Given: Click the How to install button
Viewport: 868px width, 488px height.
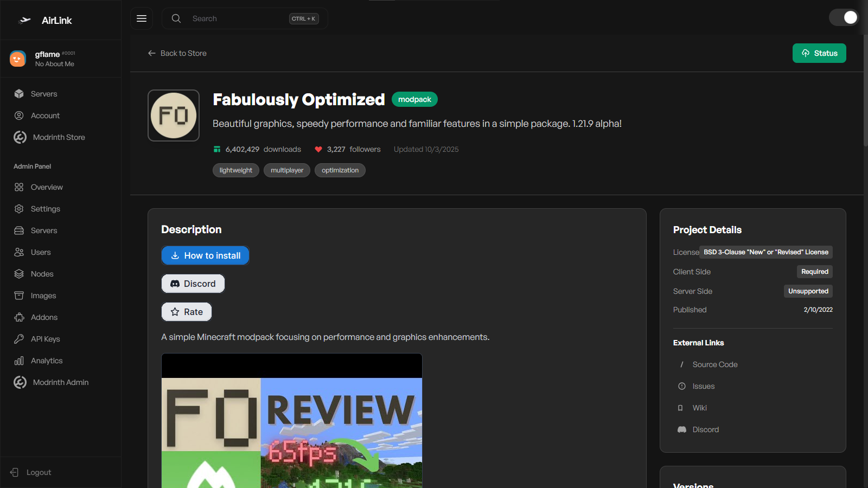Looking at the screenshot, I should (x=205, y=255).
